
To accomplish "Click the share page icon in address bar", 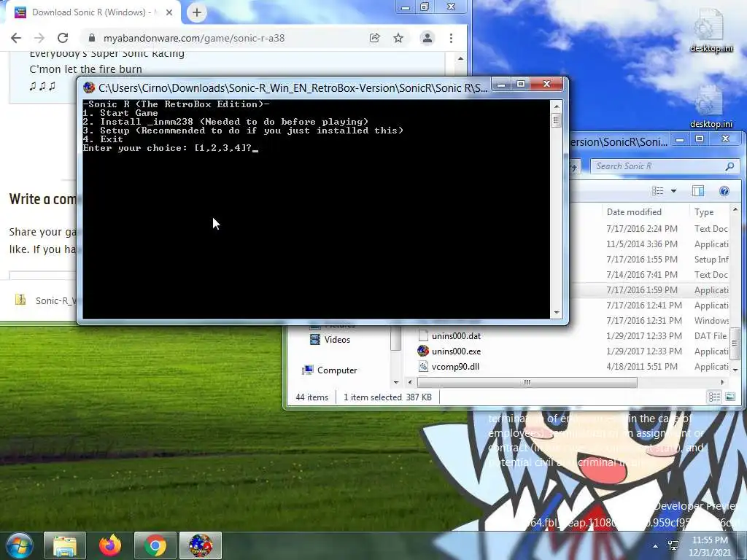I will (x=374, y=38).
